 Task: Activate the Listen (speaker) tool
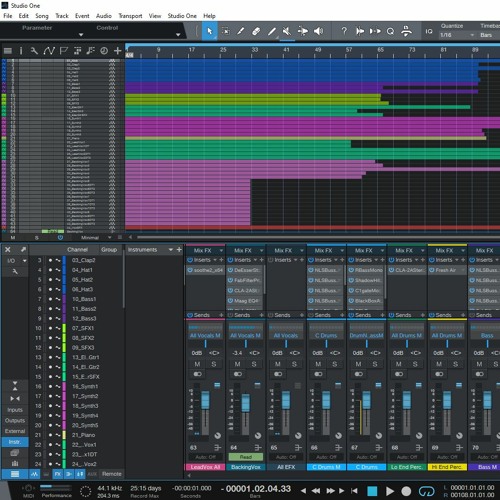(319, 31)
